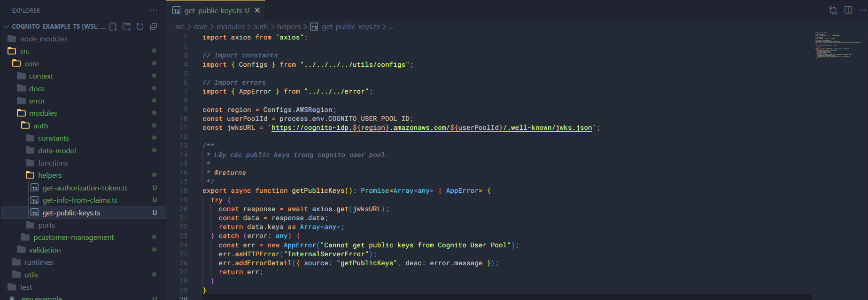868x300 pixels.
Task: Click the minimap code preview
Action: tap(838, 46)
